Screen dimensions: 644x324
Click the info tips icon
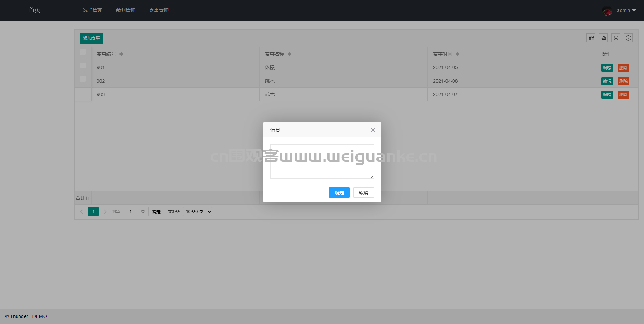click(628, 38)
